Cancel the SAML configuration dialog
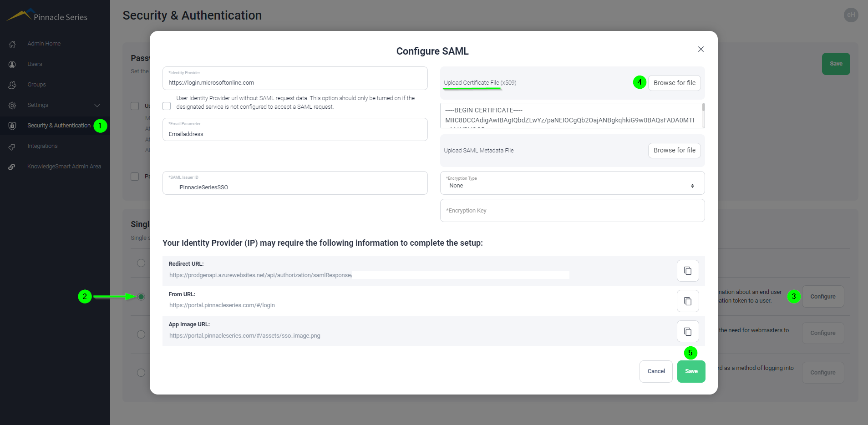 pyautogui.click(x=656, y=371)
